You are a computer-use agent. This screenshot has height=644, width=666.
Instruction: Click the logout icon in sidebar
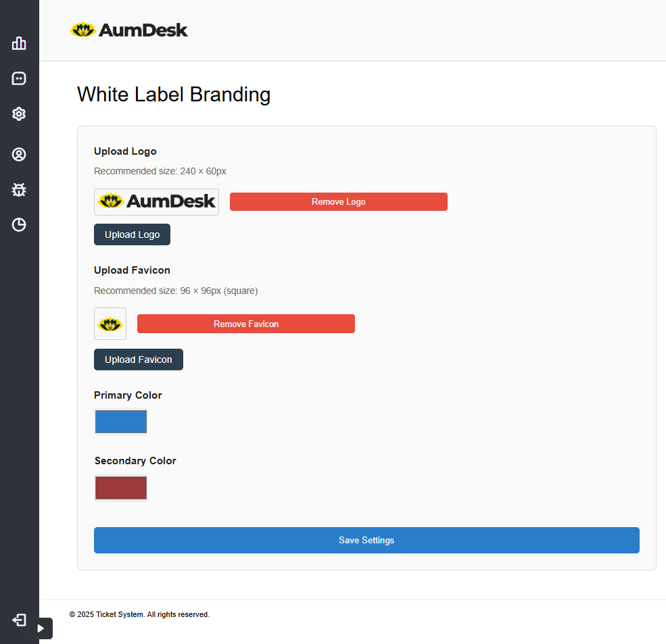[19, 620]
